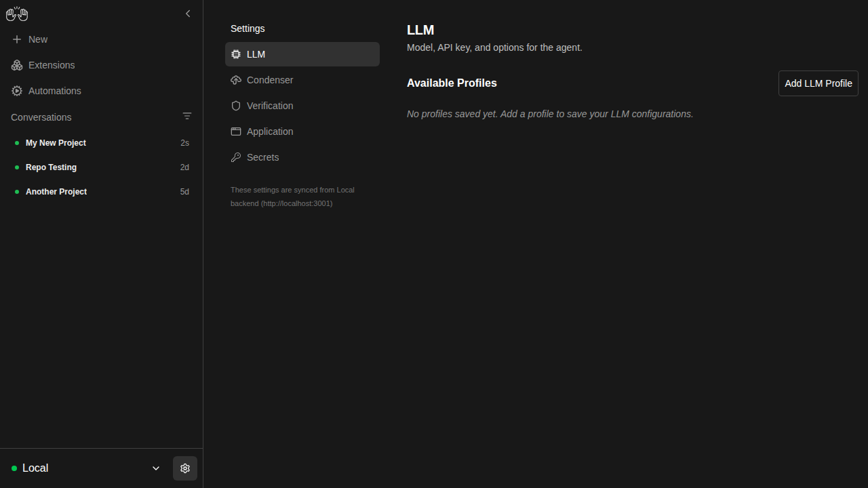Click green status dot of Repo Testing
Screen dimensions: 868x488
coord(17,167)
